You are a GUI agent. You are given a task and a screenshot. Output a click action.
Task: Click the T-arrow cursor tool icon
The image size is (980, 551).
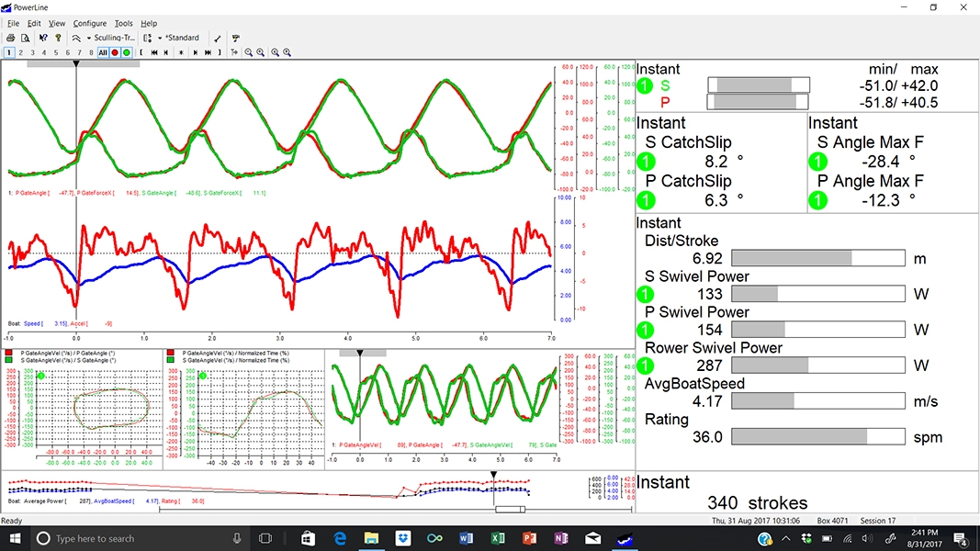click(x=234, y=52)
